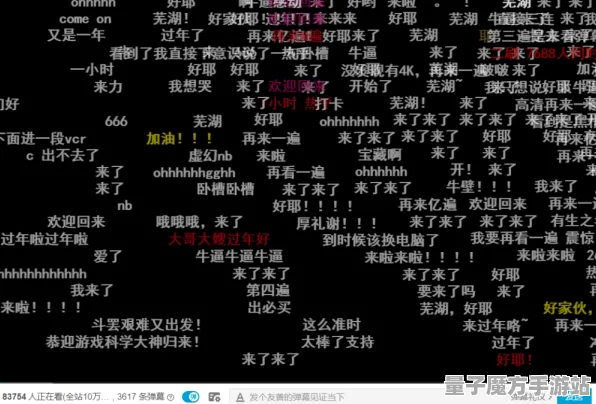Click the danmaku '爱了'

click(108, 257)
